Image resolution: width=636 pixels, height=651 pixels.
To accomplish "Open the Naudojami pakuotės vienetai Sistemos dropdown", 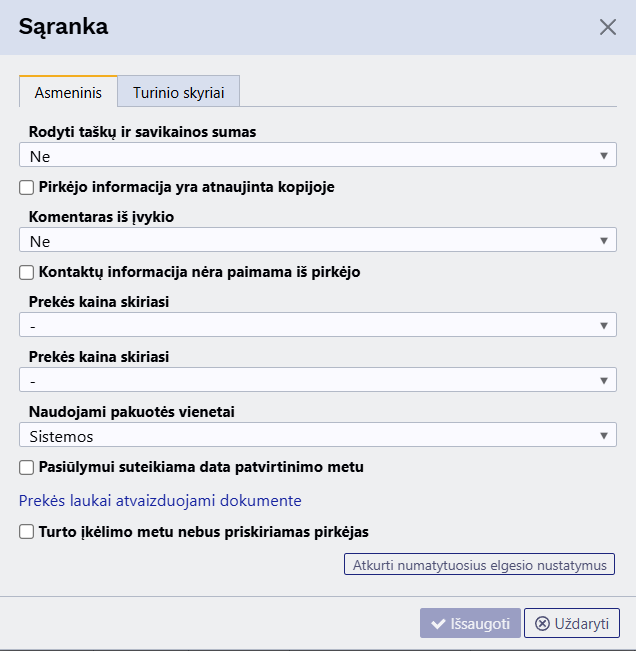I will click(318, 435).
